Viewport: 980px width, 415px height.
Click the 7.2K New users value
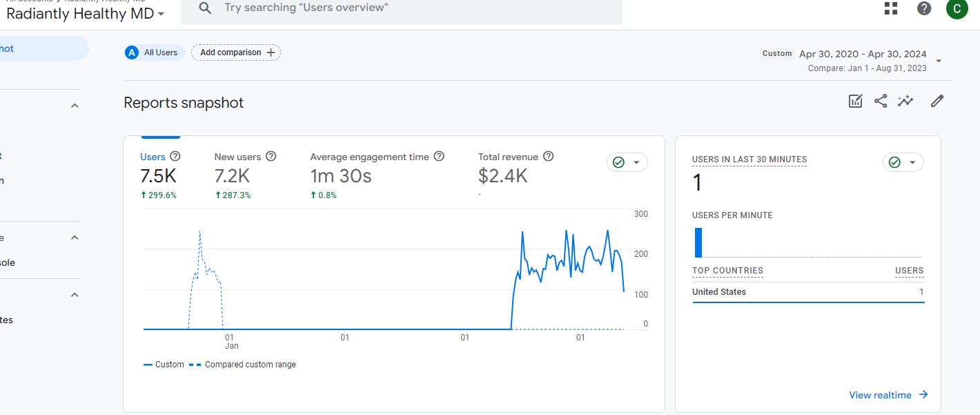tap(233, 176)
